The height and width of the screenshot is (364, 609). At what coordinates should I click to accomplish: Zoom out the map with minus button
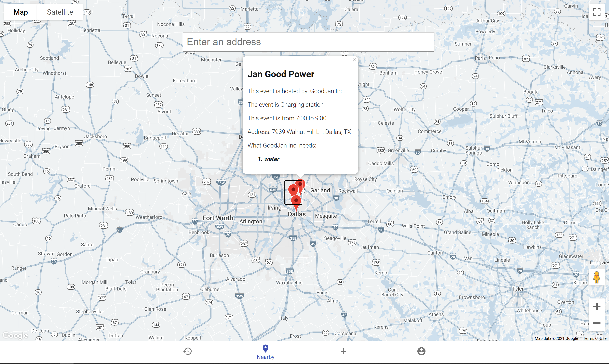point(596,323)
